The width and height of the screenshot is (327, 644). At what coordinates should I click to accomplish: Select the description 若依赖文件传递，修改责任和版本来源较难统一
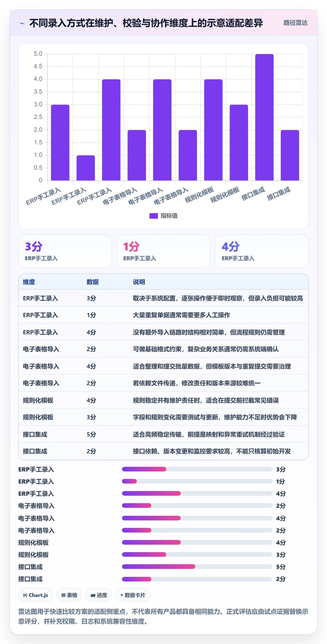(197, 383)
